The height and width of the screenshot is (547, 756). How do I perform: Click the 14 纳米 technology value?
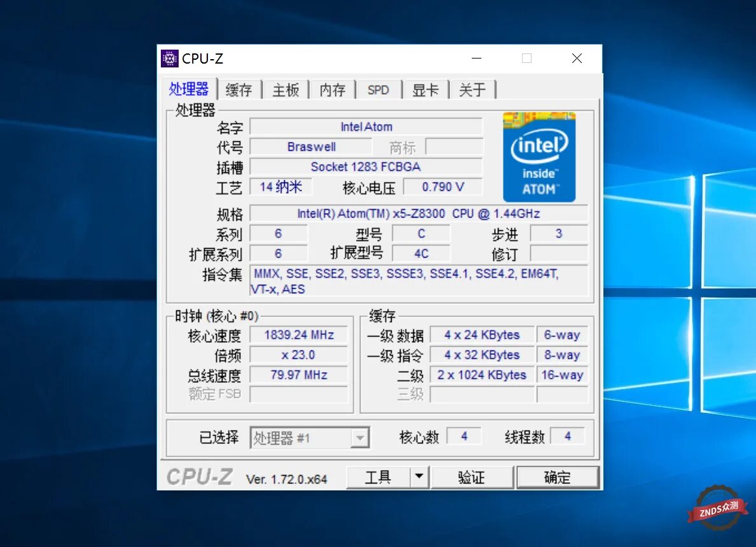[280, 186]
